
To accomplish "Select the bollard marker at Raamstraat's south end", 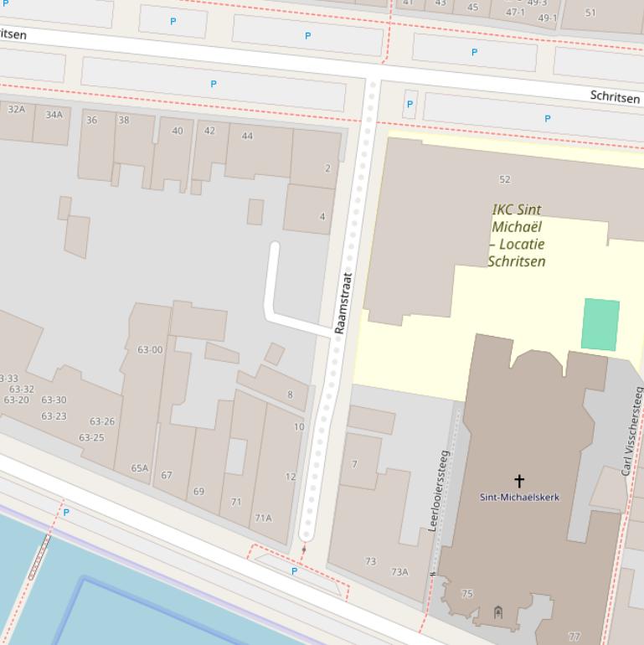I will click(x=304, y=550).
